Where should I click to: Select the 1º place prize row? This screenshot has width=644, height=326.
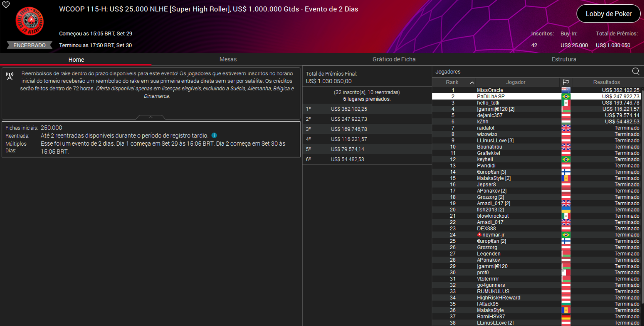(367, 109)
